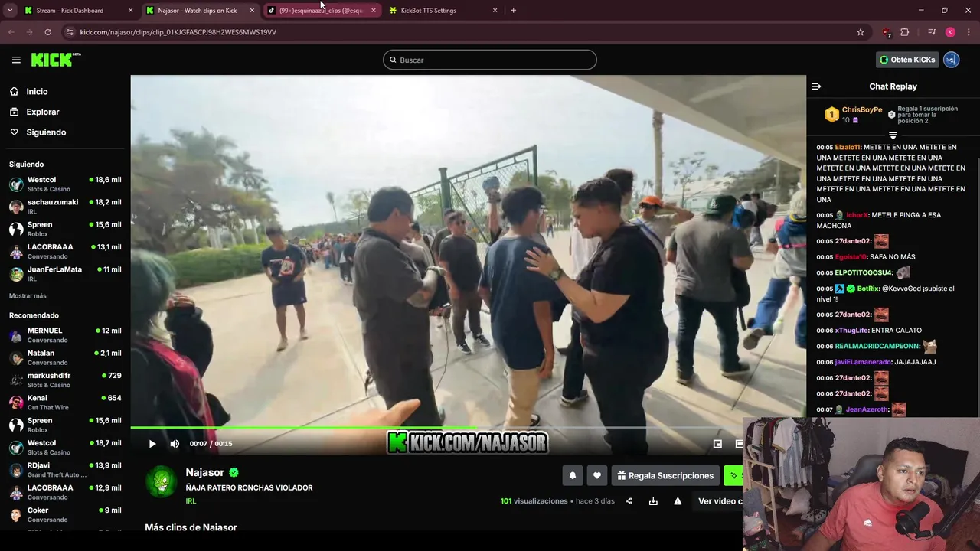Switch to the TikTok esquinaazul_clips tab
Screen dimensions: 980x551
(x=320, y=11)
